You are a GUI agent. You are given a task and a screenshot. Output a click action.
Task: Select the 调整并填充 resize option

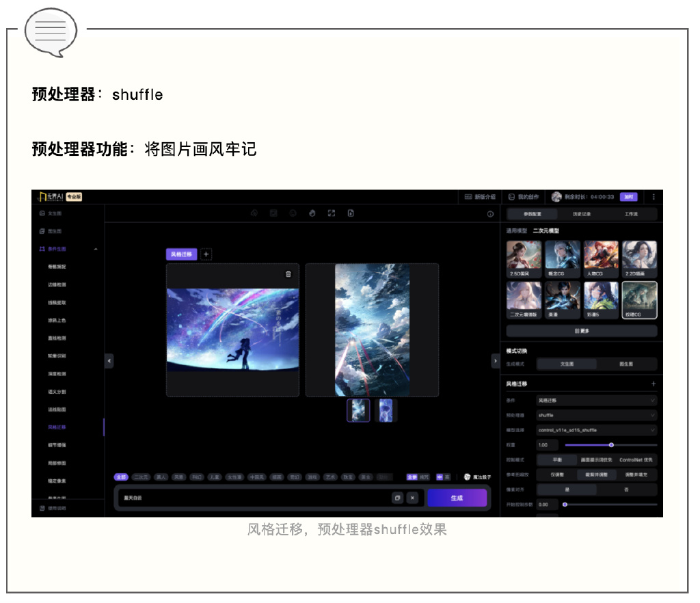pyautogui.click(x=636, y=475)
